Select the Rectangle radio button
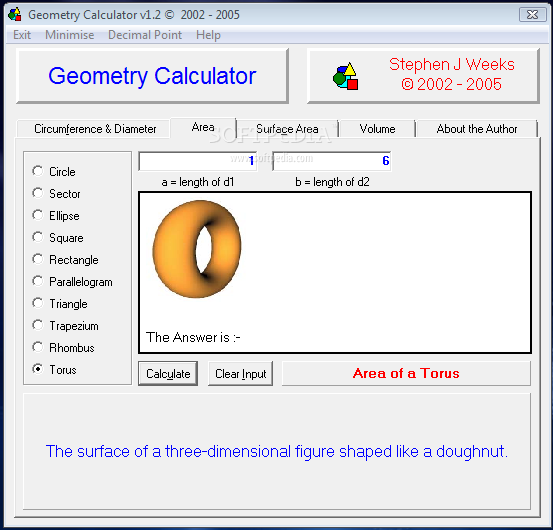 click(38, 259)
